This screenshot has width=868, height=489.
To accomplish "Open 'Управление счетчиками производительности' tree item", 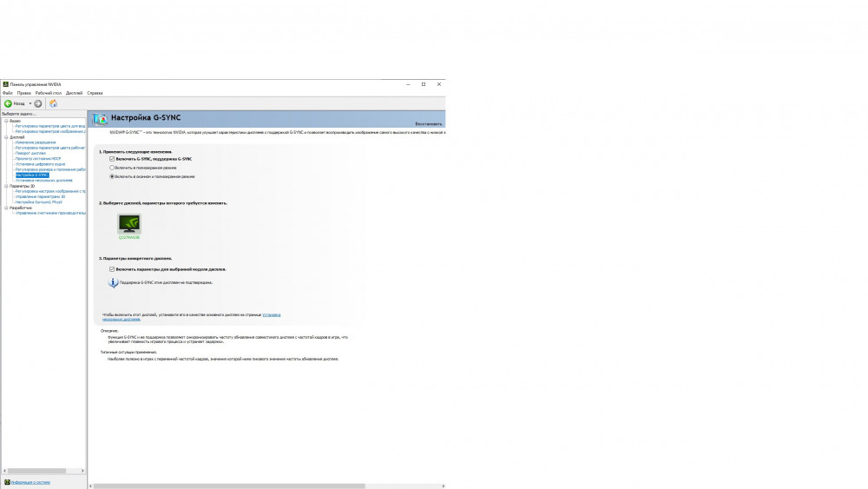I will tap(50, 213).
